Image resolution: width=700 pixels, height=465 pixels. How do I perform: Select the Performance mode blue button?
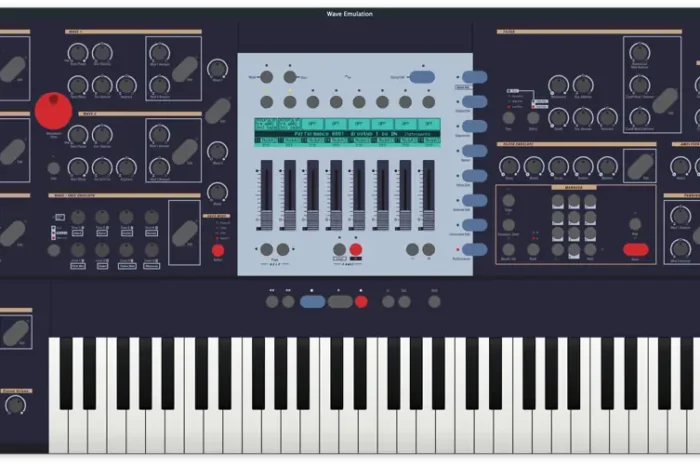tap(475, 249)
